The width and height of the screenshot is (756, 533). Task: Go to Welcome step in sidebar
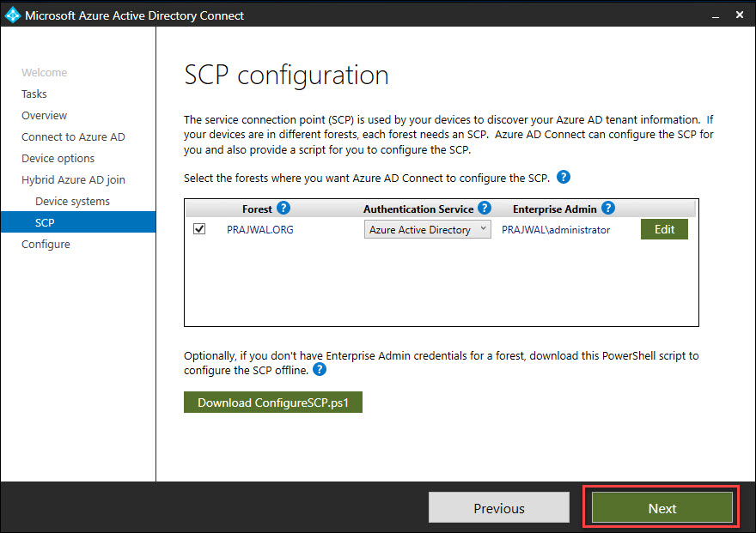(45, 73)
